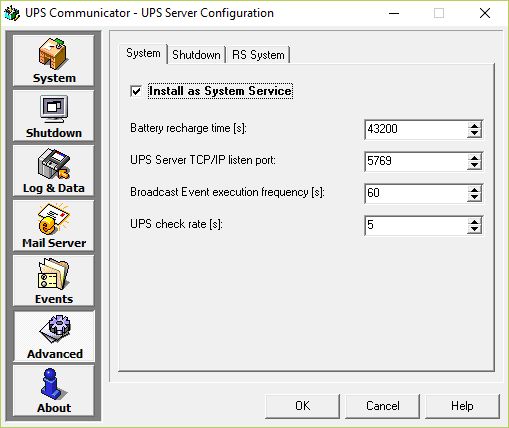Show the About information icon
This screenshot has height=428, width=509.
pyautogui.click(x=53, y=390)
